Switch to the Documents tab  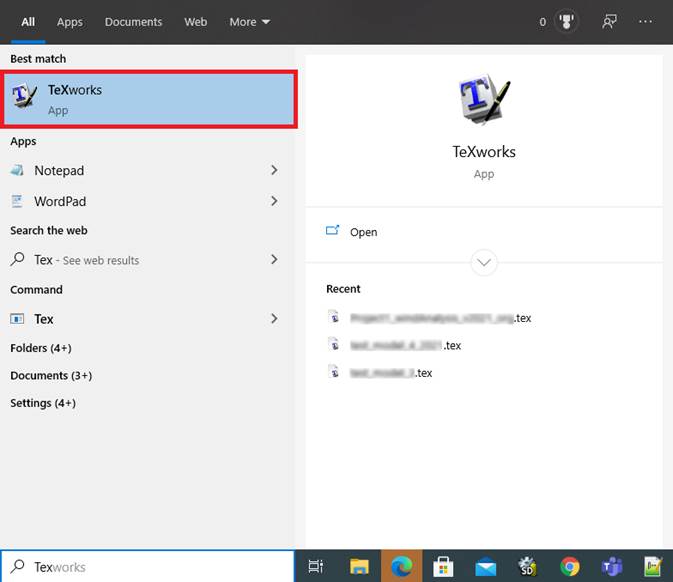point(133,22)
